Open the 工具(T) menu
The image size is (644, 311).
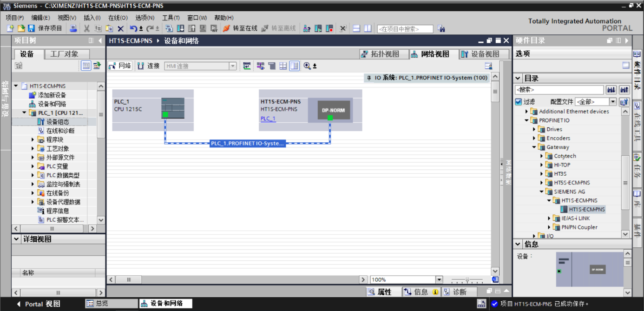[x=171, y=18]
